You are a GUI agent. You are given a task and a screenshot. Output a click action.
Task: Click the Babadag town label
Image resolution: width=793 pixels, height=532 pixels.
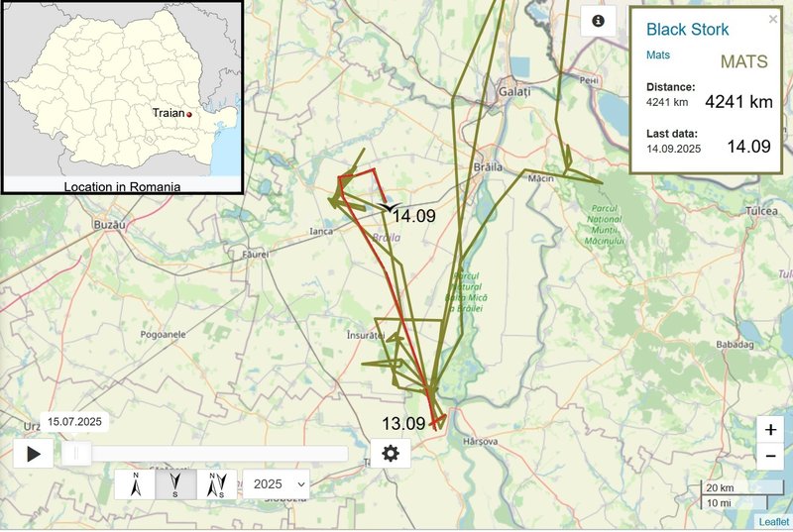click(x=735, y=345)
